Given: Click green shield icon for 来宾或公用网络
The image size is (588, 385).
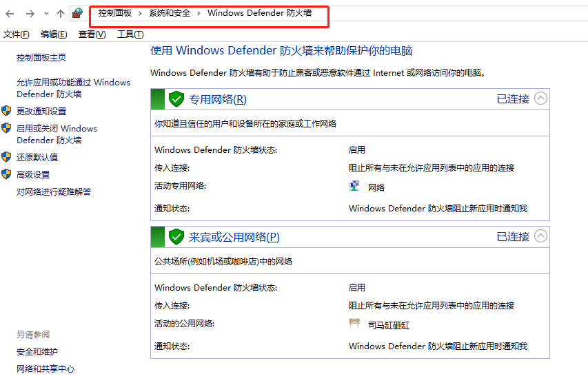Looking at the screenshot, I should pyautogui.click(x=176, y=237).
